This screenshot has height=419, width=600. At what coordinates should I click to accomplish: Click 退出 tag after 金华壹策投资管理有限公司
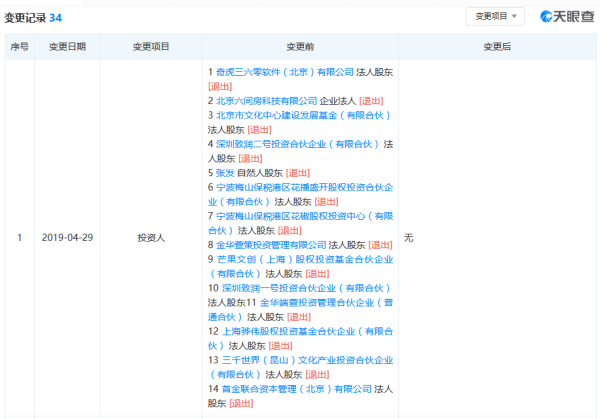click(x=380, y=245)
